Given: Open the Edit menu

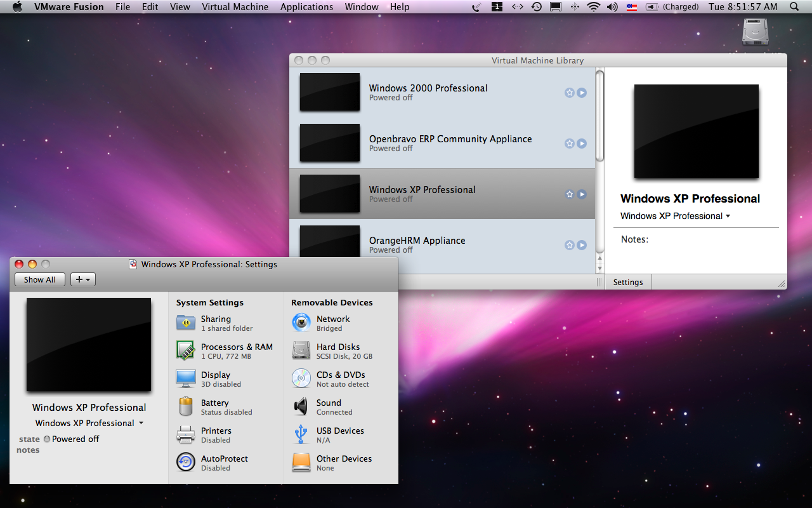Looking at the screenshot, I should [x=150, y=7].
